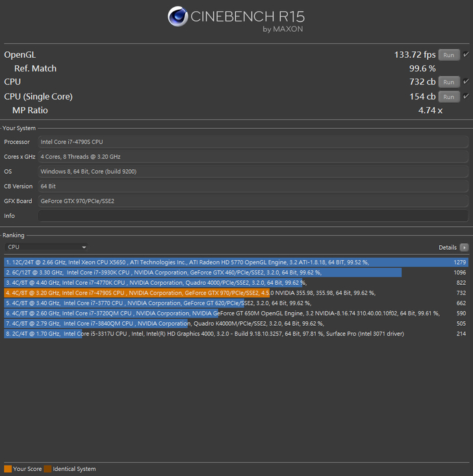Toggle the CPU test checkmark

[466, 82]
